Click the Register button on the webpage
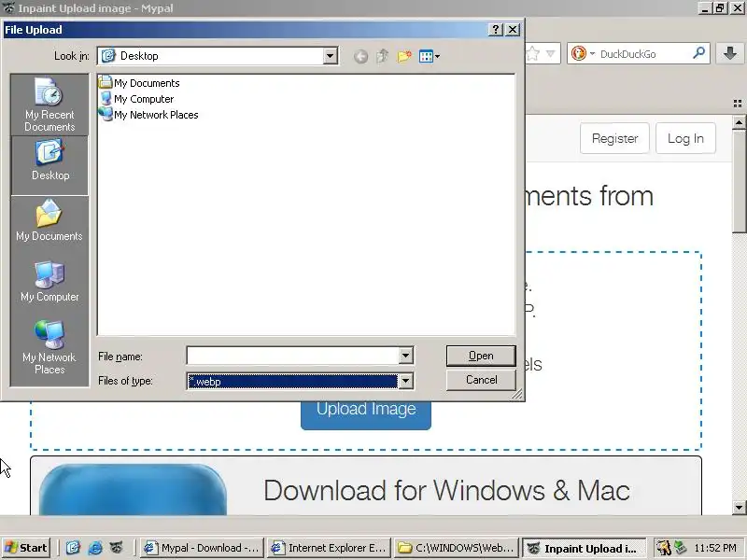Screen dimensions: 747x560 tap(614, 138)
